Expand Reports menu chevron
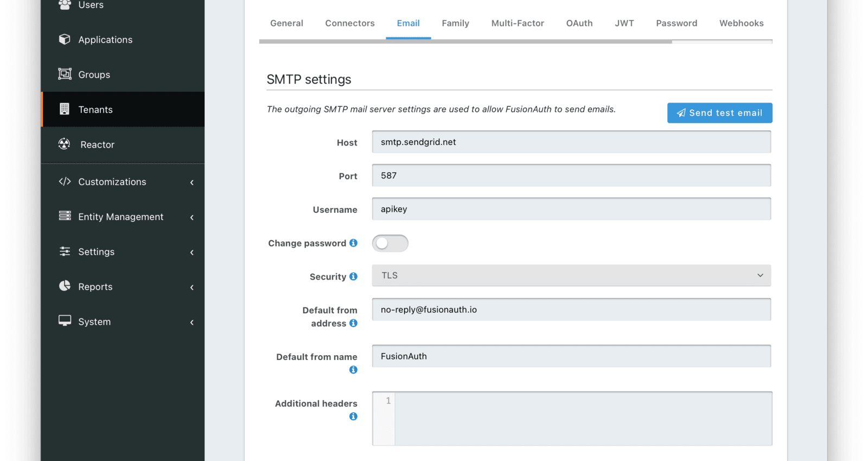Viewport: 868px width, 461px height. click(x=192, y=287)
